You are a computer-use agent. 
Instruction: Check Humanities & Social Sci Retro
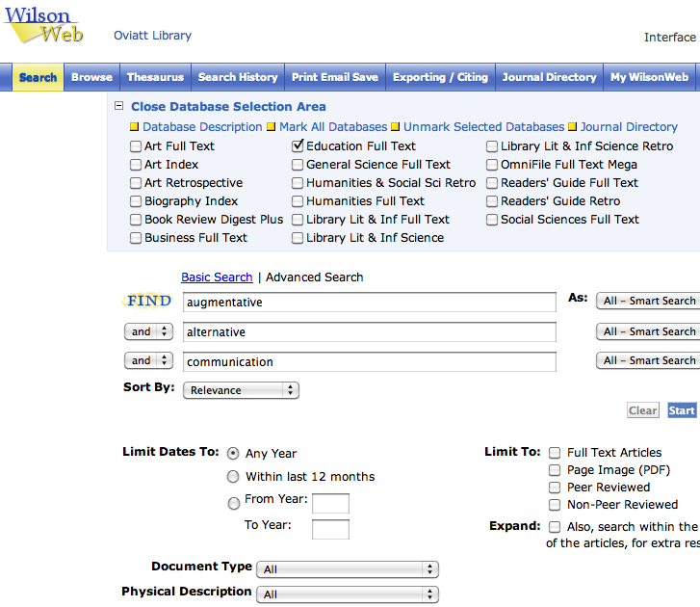pyautogui.click(x=298, y=183)
